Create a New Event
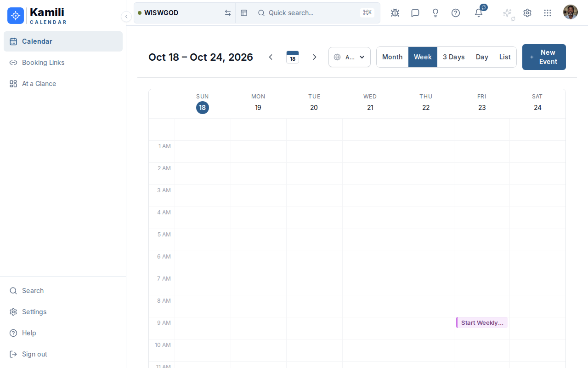 (544, 57)
